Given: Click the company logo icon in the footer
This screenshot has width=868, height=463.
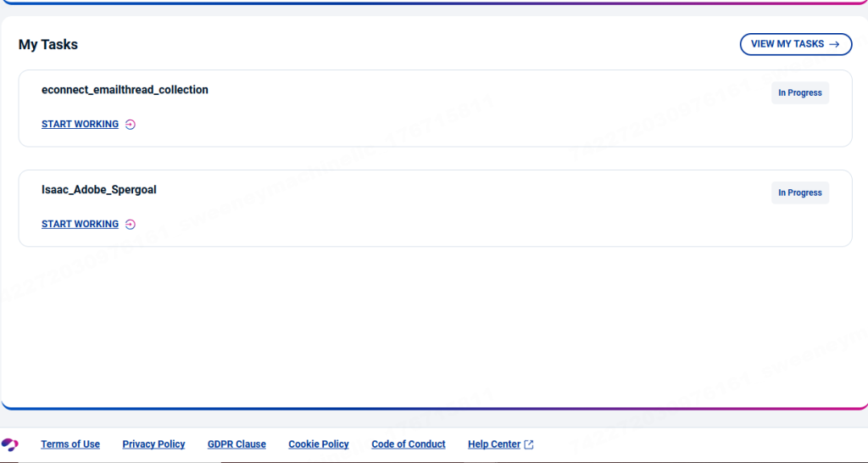Looking at the screenshot, I should point(10,444).
